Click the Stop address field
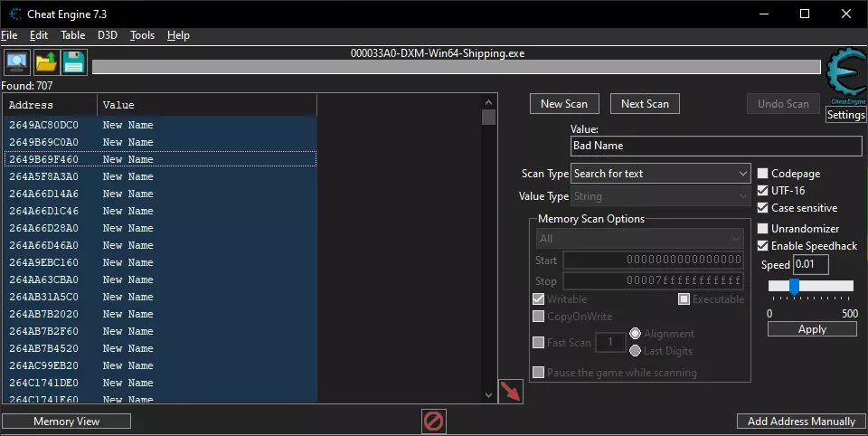 [x=653, y=280]
